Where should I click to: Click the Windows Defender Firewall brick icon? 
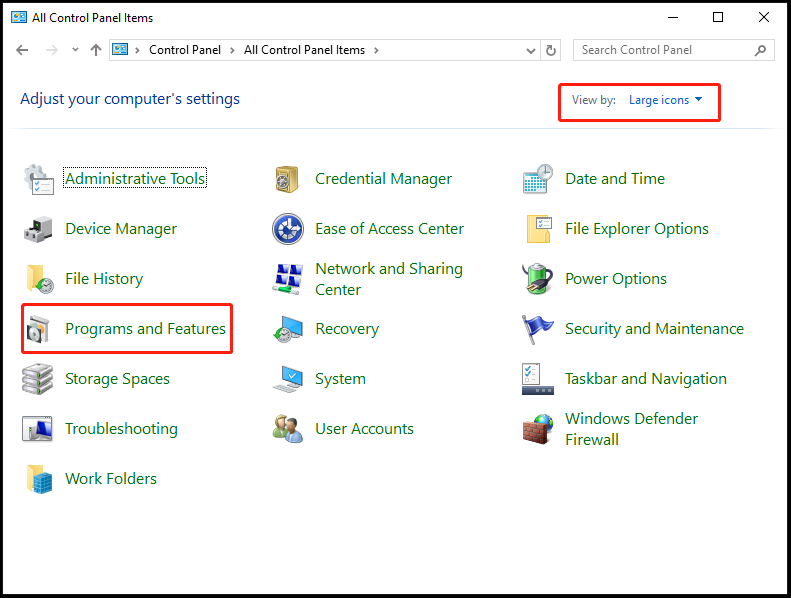pyautogui.click(x=538, y=429)
